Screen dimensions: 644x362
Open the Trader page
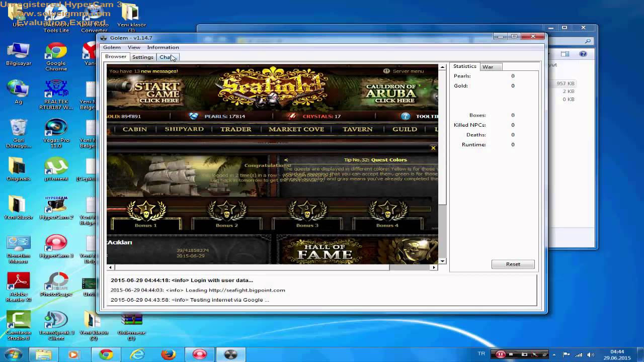pyautogui.click(x=235, y=129)
